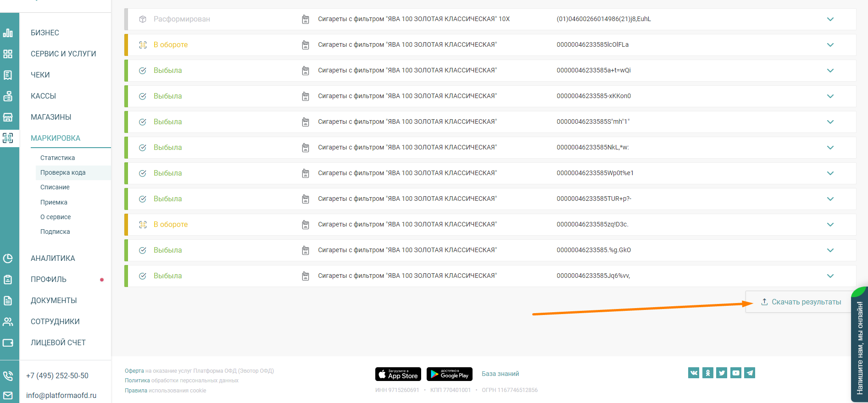Click the code 00000046233585Wp0t%e1 text
This screenshot has width=868, height=403.
595,173
